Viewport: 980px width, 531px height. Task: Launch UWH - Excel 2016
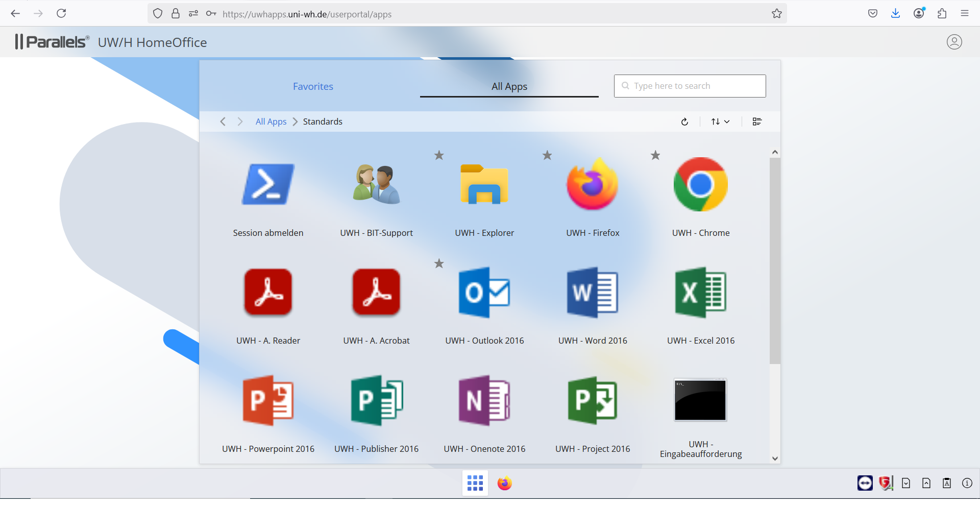point(701,292)
